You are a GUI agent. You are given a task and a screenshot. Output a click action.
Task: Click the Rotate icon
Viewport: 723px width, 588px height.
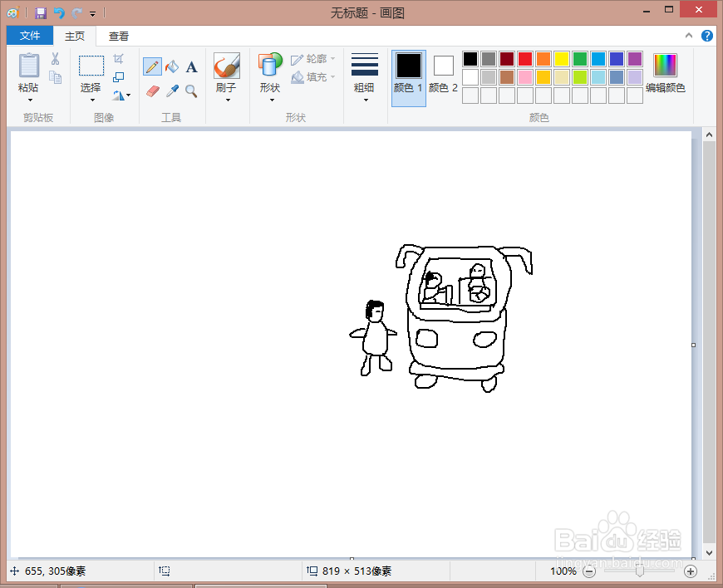click(x=119, y=96)
